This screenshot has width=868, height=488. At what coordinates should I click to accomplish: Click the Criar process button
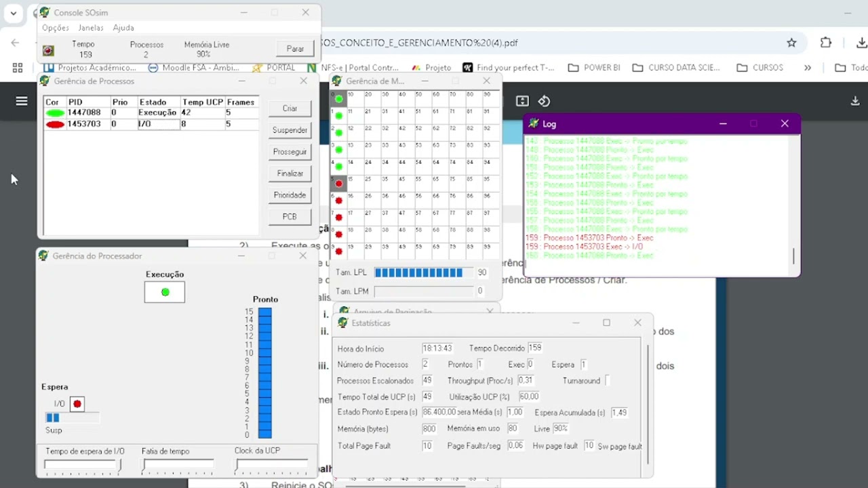[x=290, y=108]
